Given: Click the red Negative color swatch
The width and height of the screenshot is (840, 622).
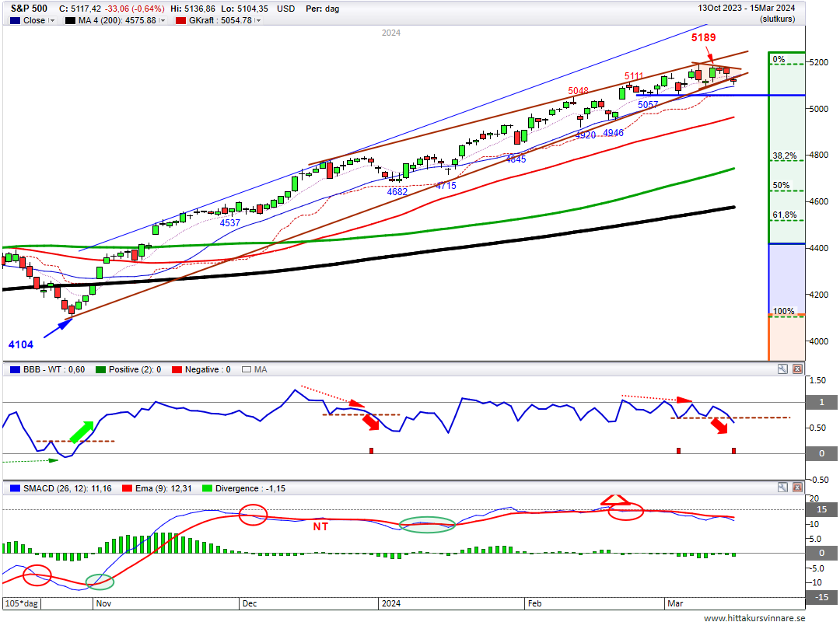Looking at the screenshot, I should (177, 369).
